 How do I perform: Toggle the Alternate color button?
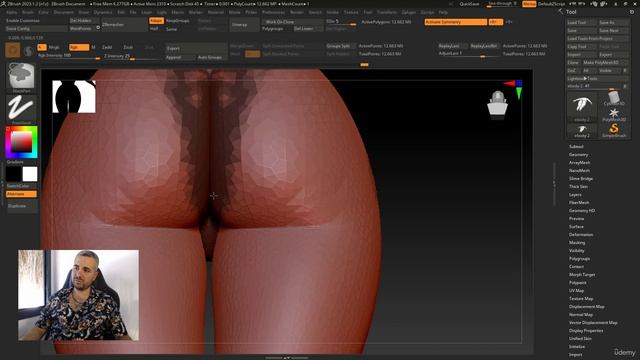pyautogui.click(x=21, y=194)
